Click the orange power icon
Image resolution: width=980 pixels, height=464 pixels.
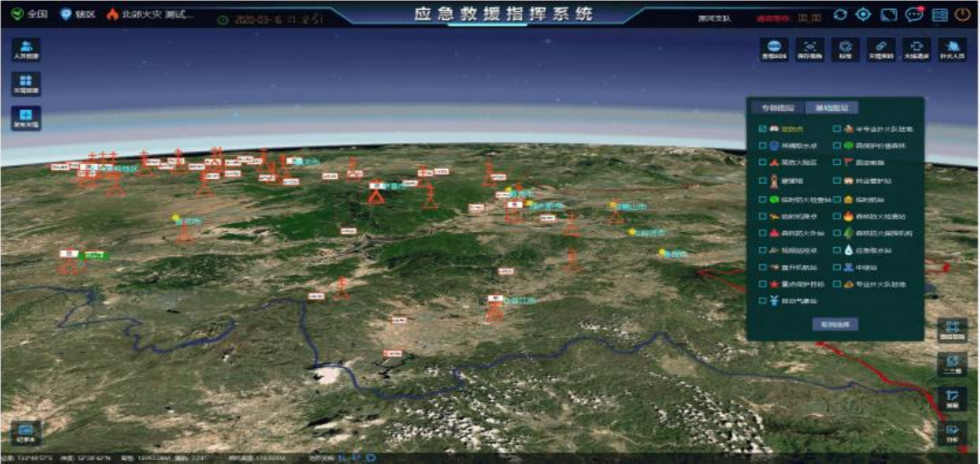tap(962, 15)
